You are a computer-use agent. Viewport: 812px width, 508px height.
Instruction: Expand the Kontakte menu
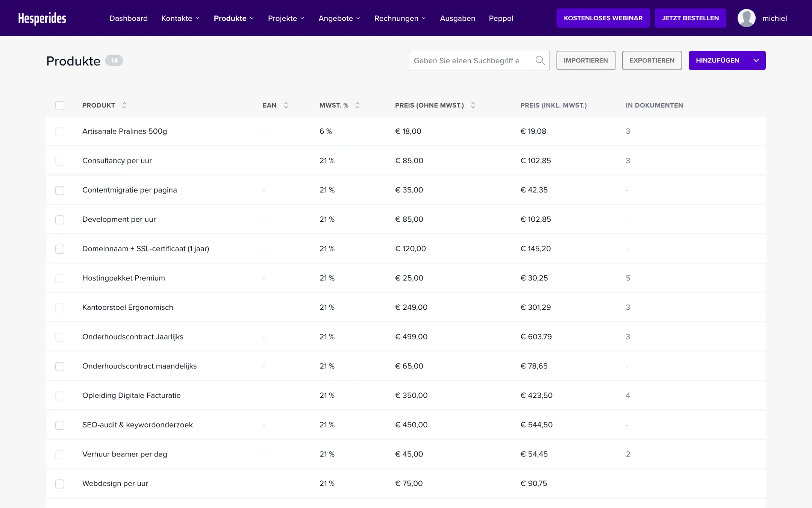(x=180, y=18)
